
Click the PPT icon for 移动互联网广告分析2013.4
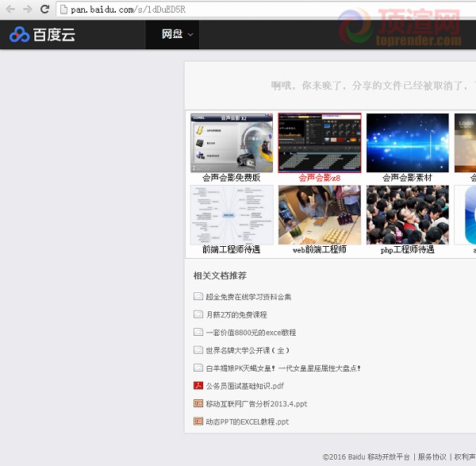click(198, 403)
